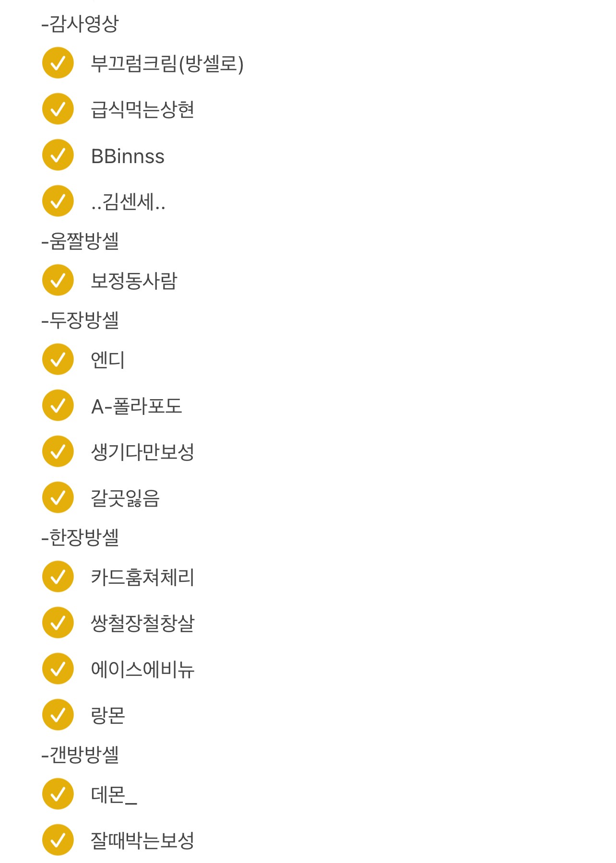
Task: Toggle the 쌍철장철창살 checkmark circle
Action: [x=58, y=623]
